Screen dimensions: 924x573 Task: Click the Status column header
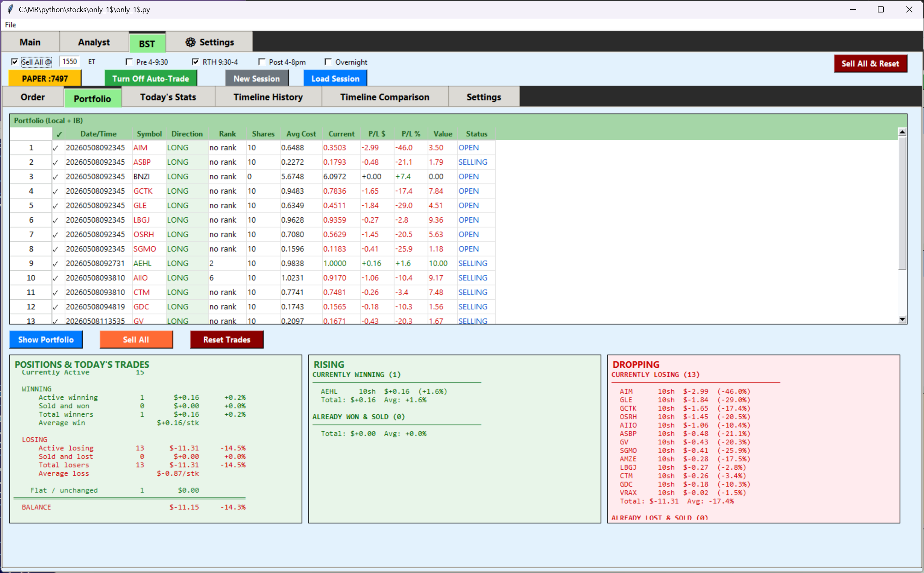click(476, 134)
